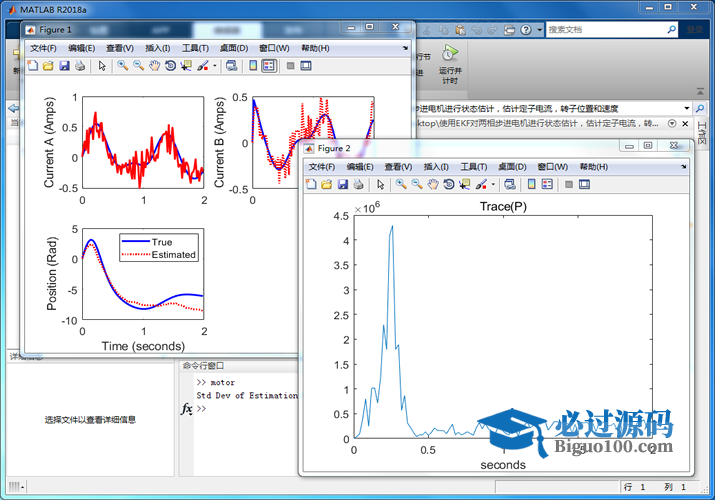
Task: Show Plot Tools and dock Figure 2
Action: click(584, 185)
